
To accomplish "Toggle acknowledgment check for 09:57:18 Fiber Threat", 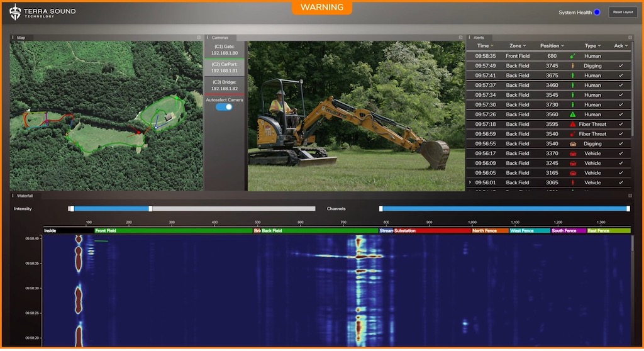I will pos(621,124).
